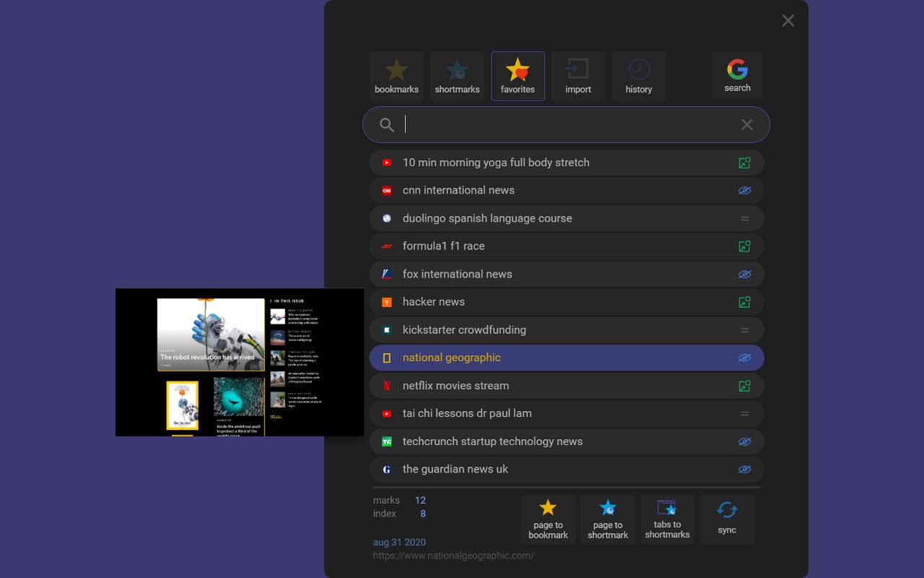The height and width of the screenshot is (578, 924).
Task: Focus the bookmark search field
Action: coord(566,125)
